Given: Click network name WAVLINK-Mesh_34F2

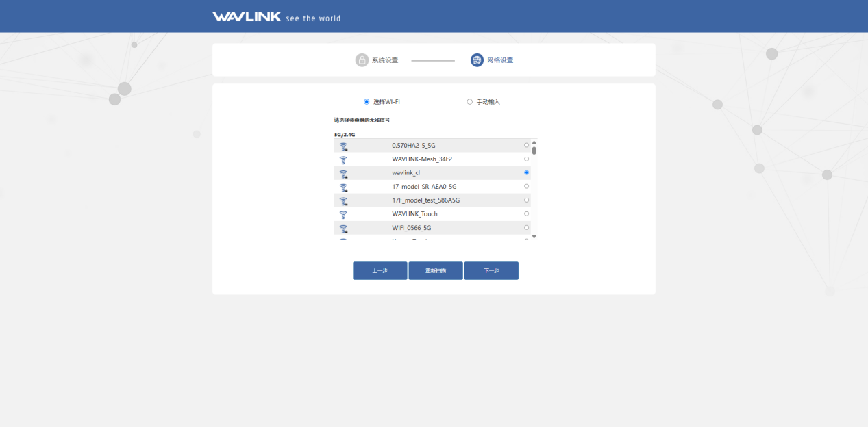Looking at the screenshot, I should click(x=422, y=159).
